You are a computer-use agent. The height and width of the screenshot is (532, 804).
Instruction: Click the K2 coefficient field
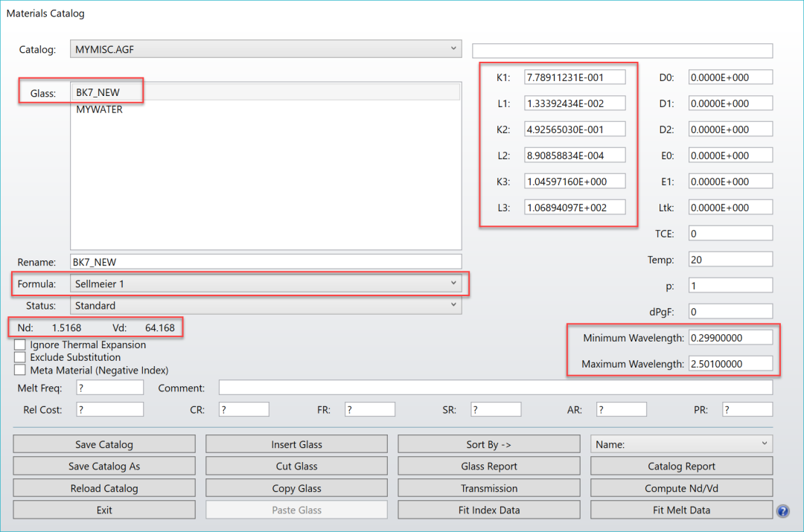point(575,129)
